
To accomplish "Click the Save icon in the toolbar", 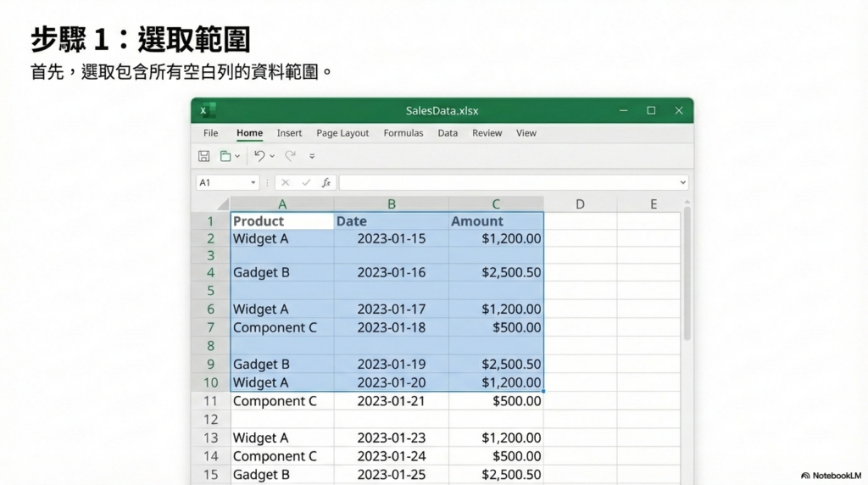I will pos(204,156).
